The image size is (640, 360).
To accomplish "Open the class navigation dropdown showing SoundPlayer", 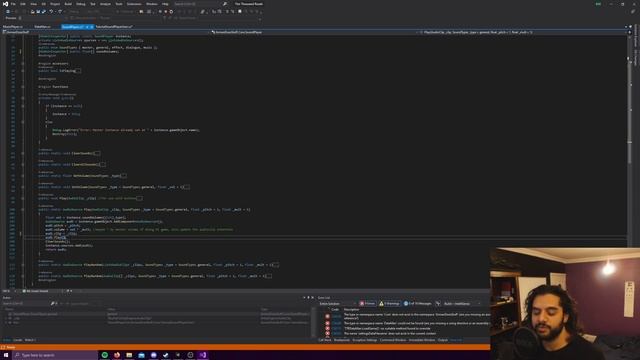I will (314, 32).
